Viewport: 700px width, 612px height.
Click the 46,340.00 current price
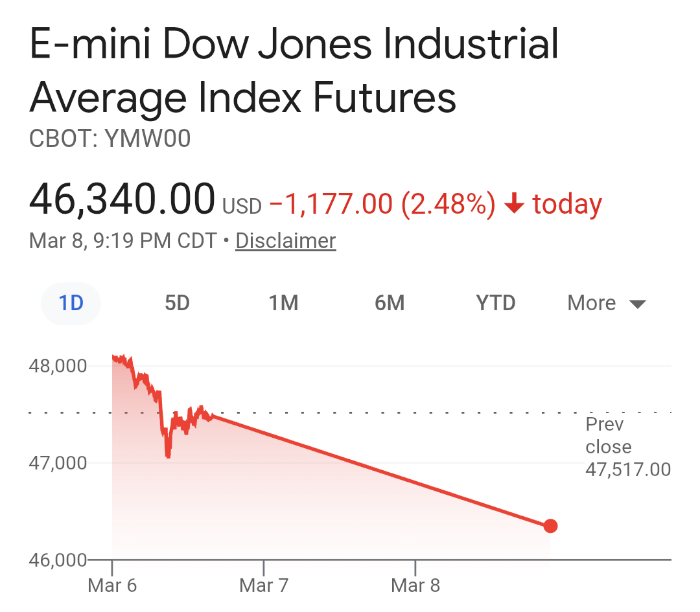122,199
